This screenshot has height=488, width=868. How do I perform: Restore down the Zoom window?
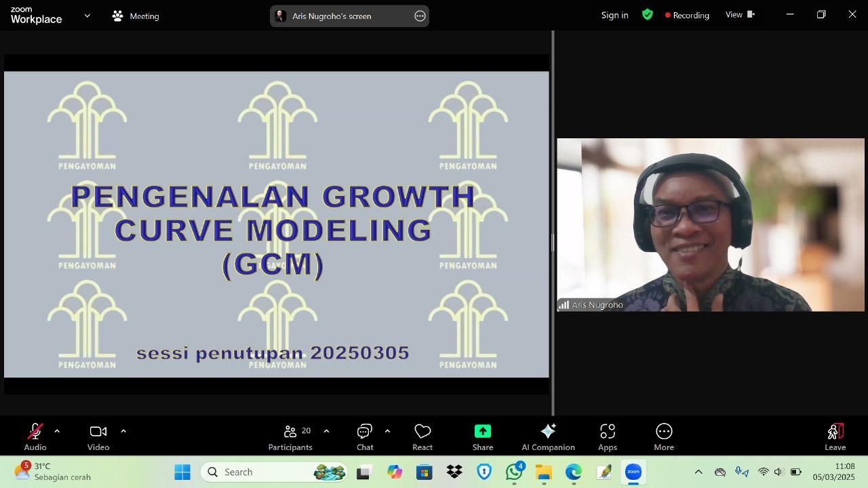[x=821, y=14]
